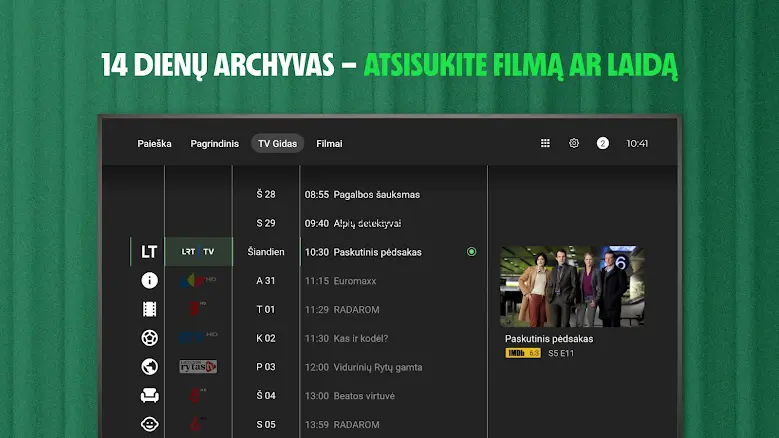This screenshot has height=438, width=779.
Task: Open the Paskutinis pėdsakas preview thumbnail
Action: click(x=572, y=286)
